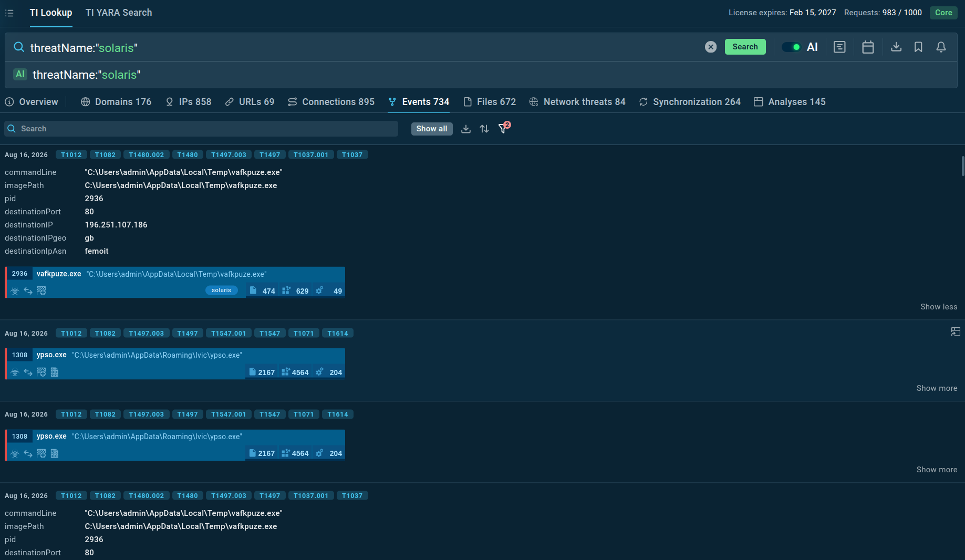Click the solaris tag on the vafkpuze.exe card

(221, 290)
